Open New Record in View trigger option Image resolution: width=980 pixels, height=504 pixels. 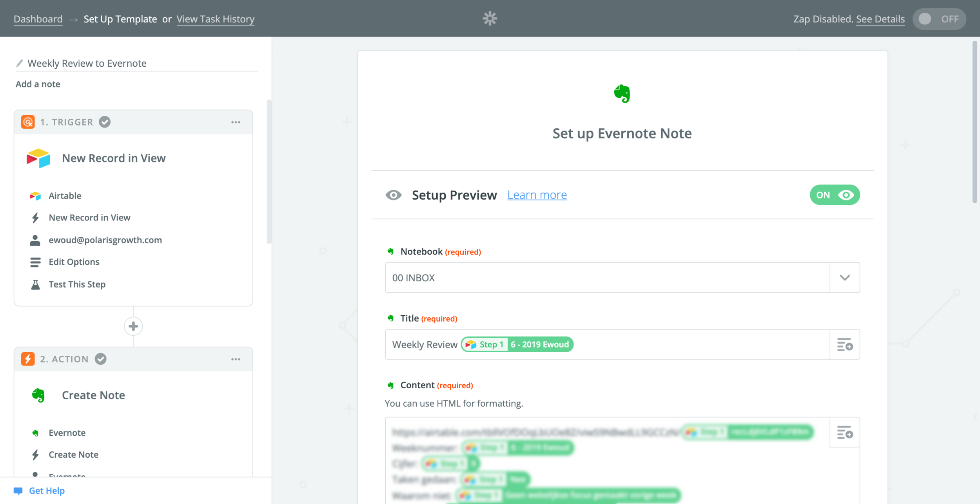(89, 218)
